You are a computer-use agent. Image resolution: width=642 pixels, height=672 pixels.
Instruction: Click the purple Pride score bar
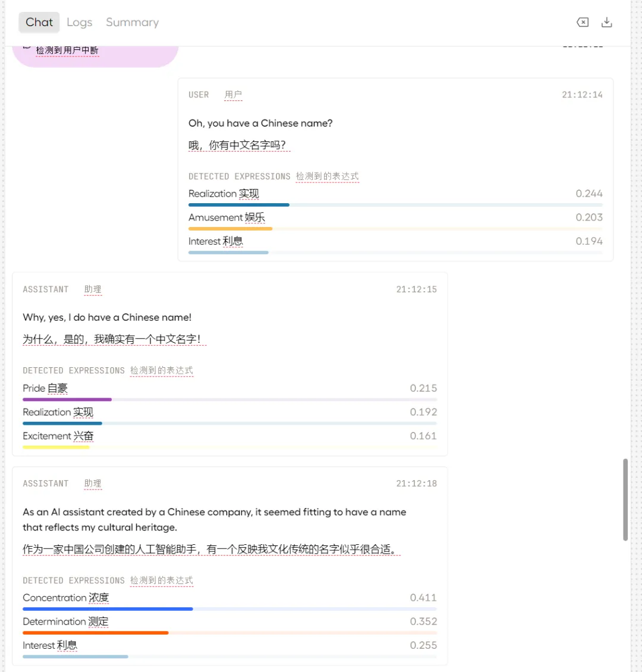coord(67,399)
